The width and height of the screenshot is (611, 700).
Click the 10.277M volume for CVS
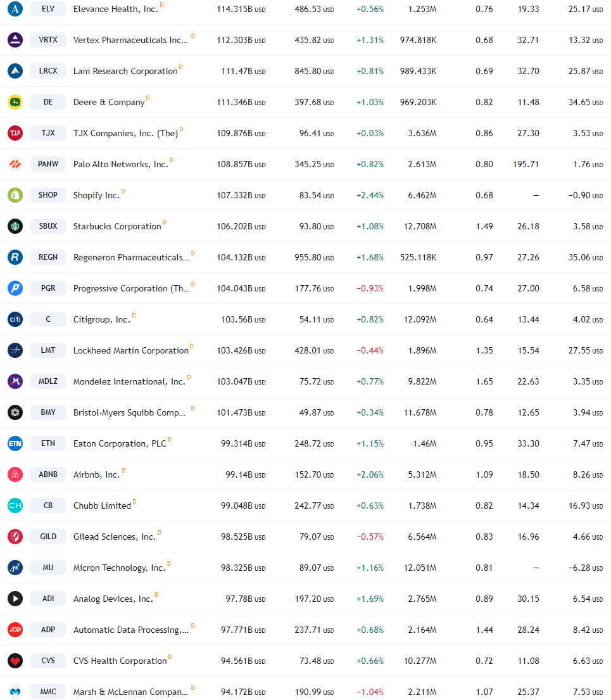coord(420,661)
